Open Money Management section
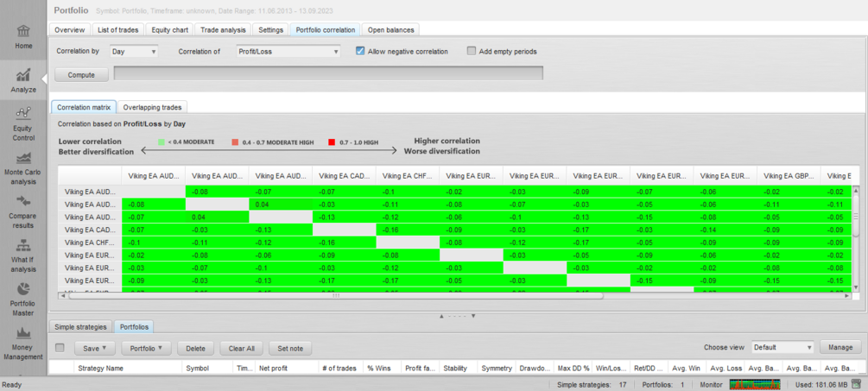This screenshot has width=868, height=391. tap(24, 344)
